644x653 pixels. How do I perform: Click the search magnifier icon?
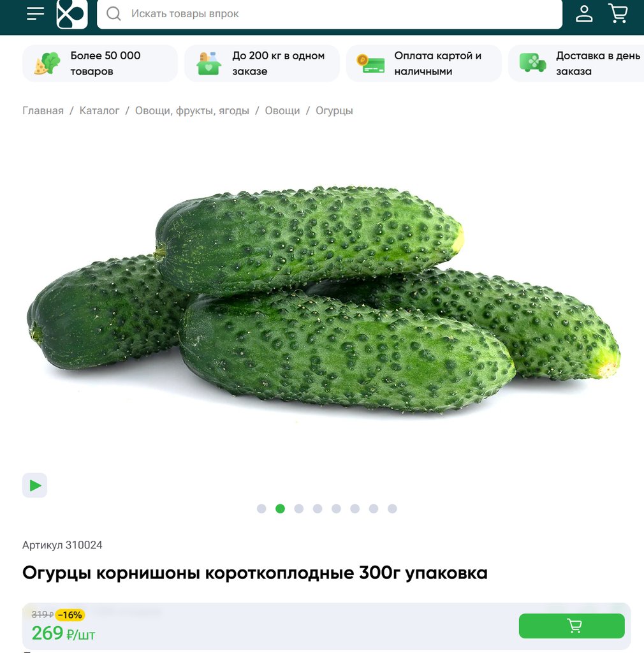click(113, 14)
